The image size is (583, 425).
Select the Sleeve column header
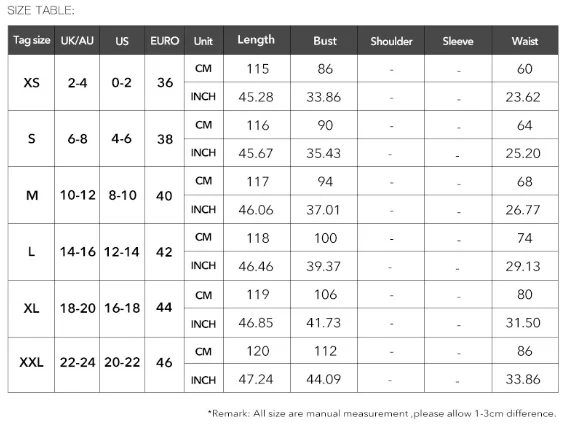point(458,40)
